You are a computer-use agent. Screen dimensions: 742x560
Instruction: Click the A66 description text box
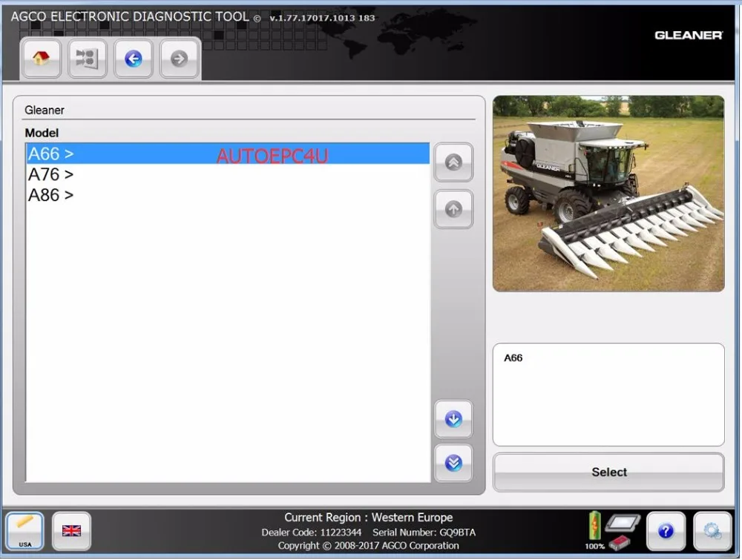tap(608, 395)
